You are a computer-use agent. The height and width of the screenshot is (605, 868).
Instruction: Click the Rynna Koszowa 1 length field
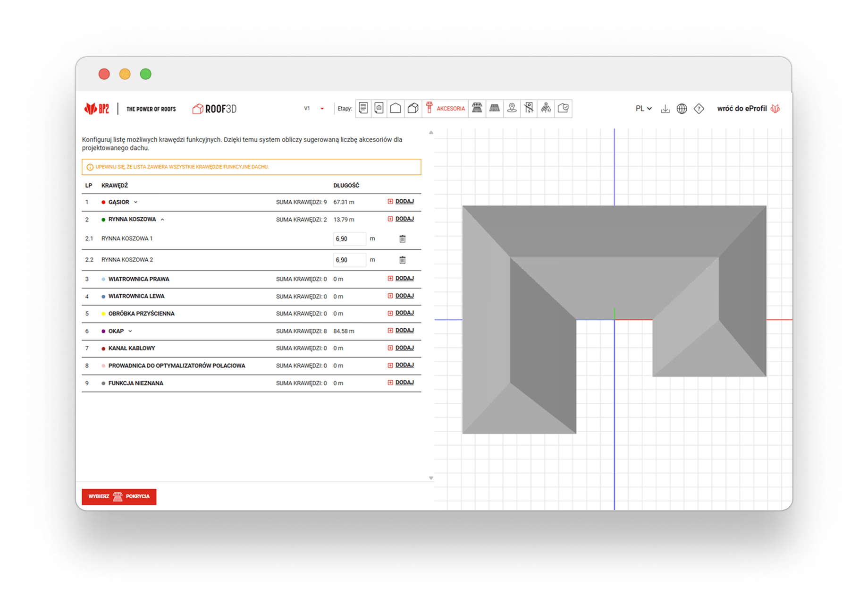[349, 239]
